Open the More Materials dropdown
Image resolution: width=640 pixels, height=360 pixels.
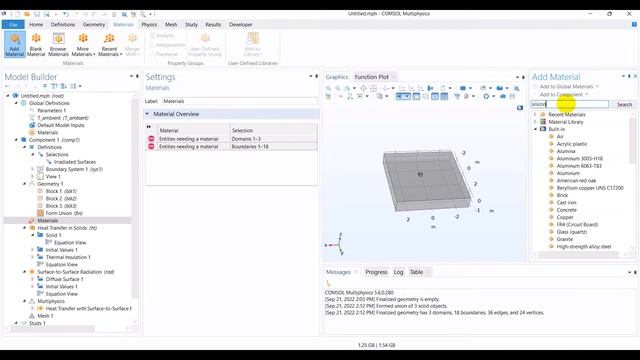click(x=83, y=44)
